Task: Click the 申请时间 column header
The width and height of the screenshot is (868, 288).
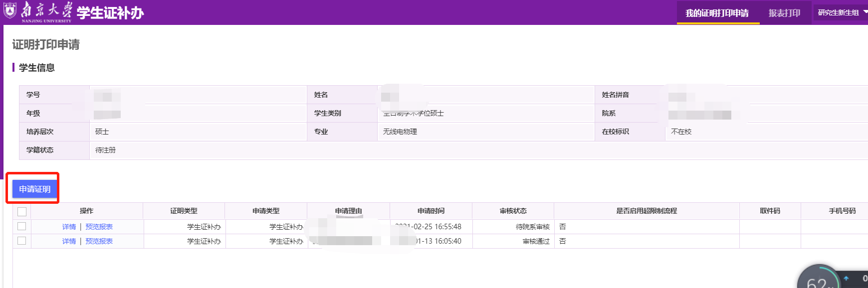Action: tap(431, 211)
